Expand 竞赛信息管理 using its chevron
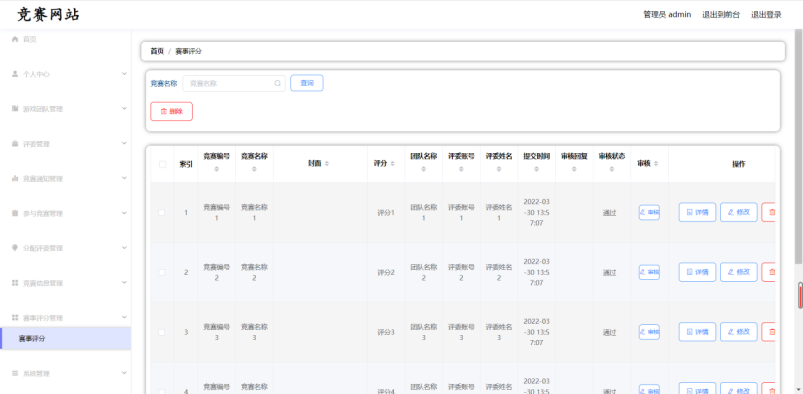The height and width of the screenshot is (394, 803). (x=124, y=283)
